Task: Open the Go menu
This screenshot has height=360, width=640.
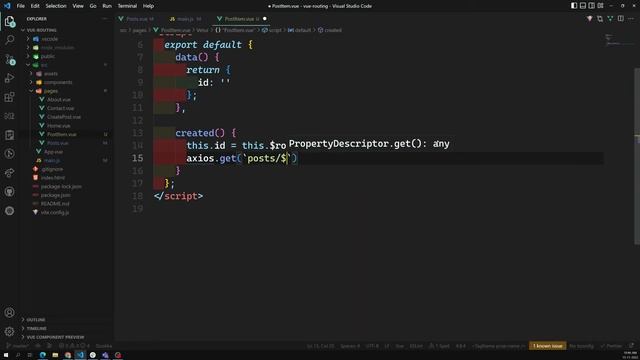Action: pyautogui.click(x=93, y=6)
